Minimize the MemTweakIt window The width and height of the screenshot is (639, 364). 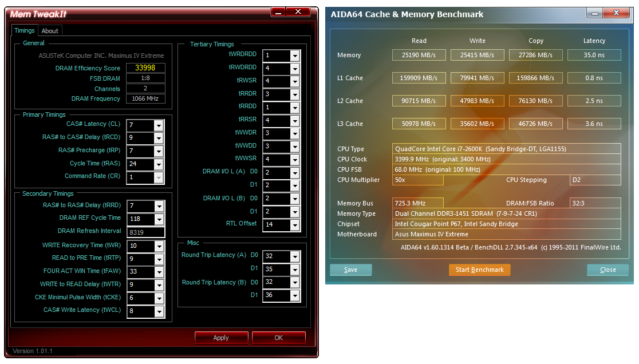coord(278,13)
